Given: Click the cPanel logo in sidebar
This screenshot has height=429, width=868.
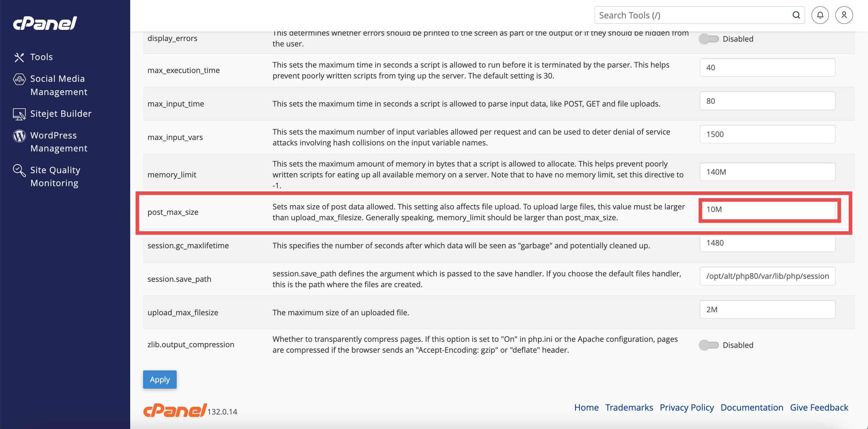Looking at the screenshot, I should point(45,23).
